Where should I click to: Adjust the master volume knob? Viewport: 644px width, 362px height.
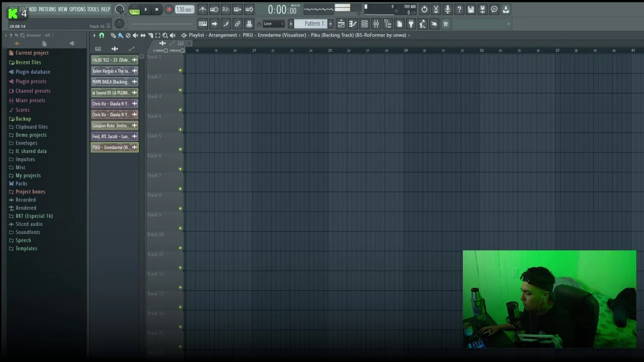pyautogui.click(x=119, y=9)
